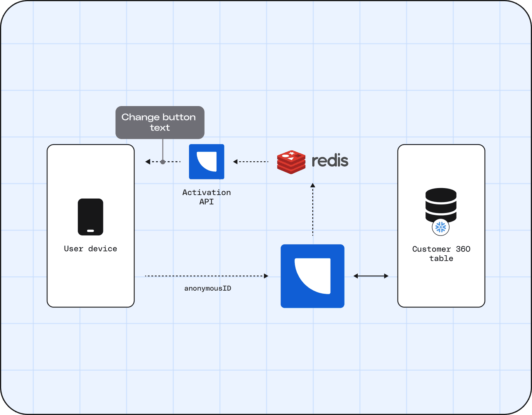This screenshot has width=532, height=415.
Task: Click the arrowhead pointing at User device
Action: click(x=148, y=162)
